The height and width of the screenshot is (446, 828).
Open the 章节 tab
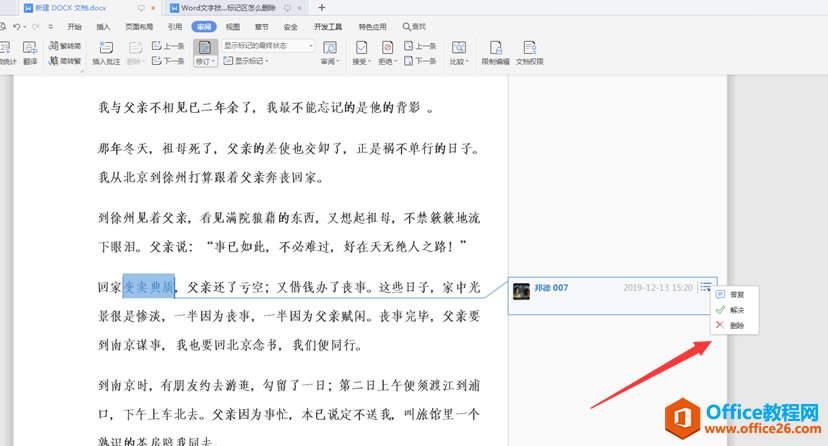pos(261,27)
